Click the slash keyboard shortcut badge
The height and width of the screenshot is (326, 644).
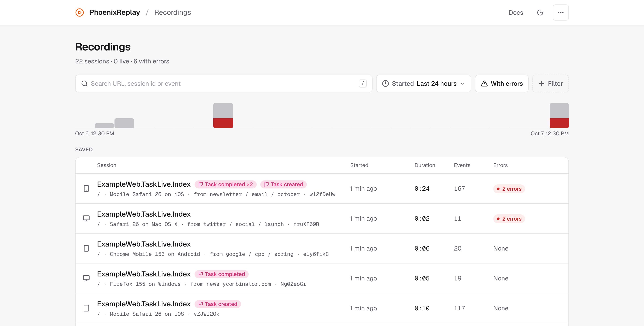point(362,84)
